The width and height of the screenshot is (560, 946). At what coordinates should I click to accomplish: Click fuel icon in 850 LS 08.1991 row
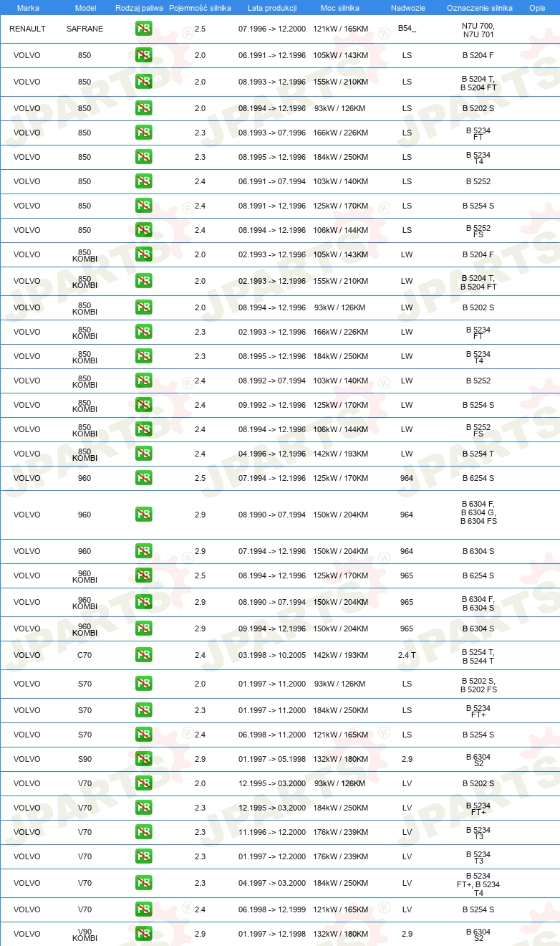pos(143,206)
